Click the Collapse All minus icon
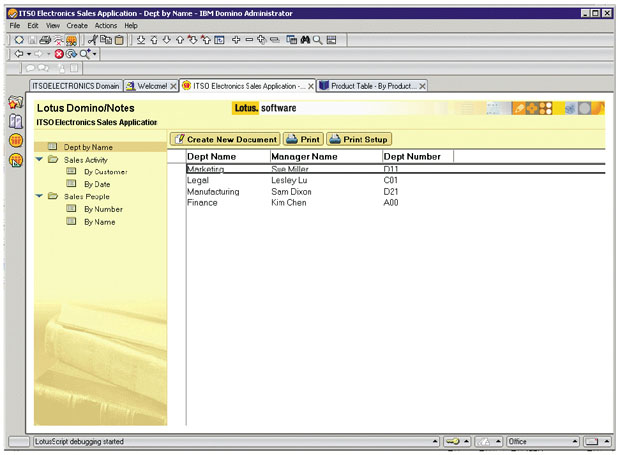Screen dimensions: 620x455 pos(249,40)
